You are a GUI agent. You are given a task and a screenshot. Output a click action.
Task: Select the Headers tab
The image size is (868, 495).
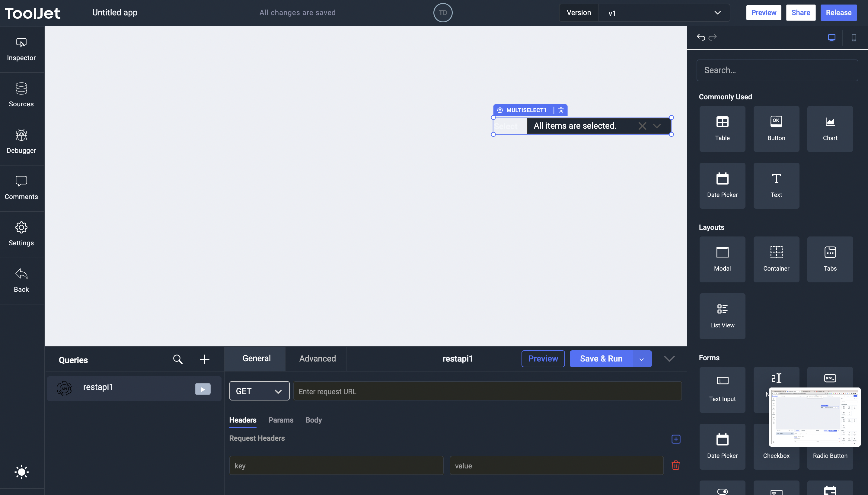(243, 420)
